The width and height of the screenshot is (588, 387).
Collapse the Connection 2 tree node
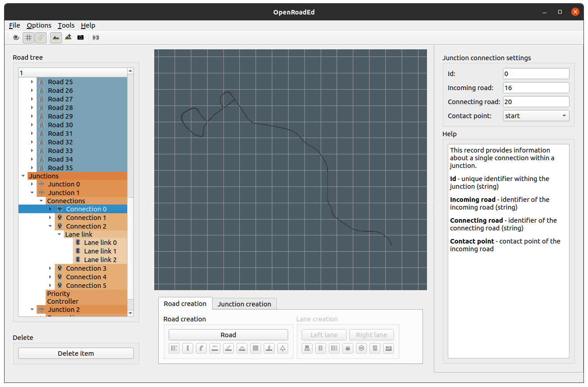tap(50, 226)
